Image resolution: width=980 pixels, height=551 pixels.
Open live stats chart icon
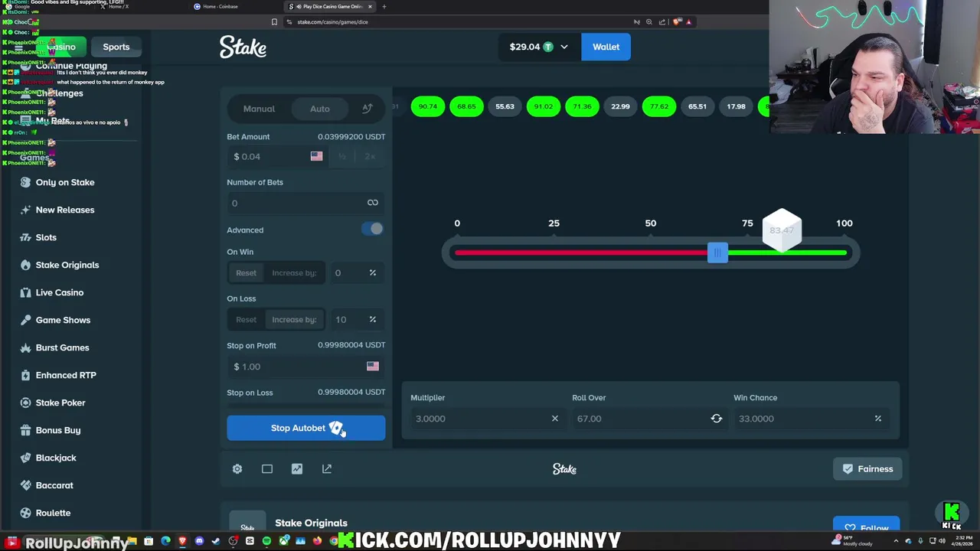coord(297,468)
